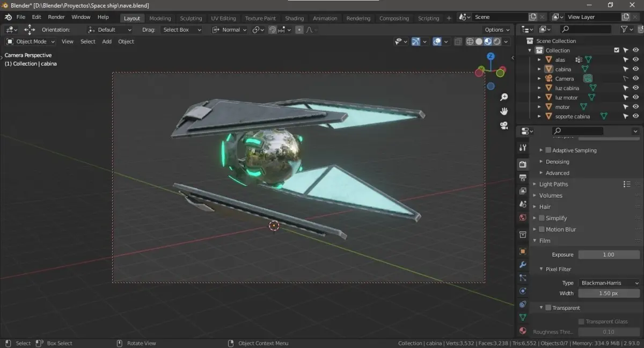The height and width of the screenshot is (348, 644).
Task: Open the Tool properties tab icon
Action: coord(523,148)
